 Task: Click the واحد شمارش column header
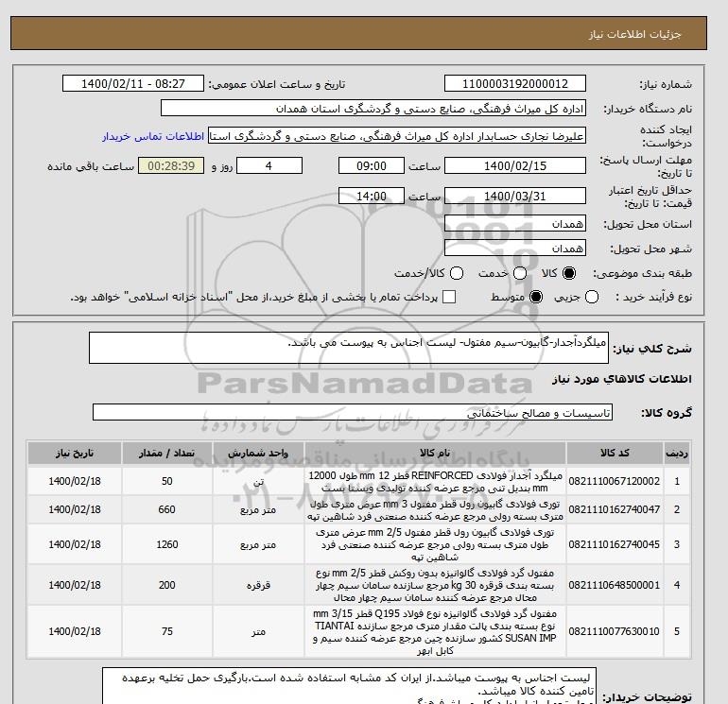(258, 453)
